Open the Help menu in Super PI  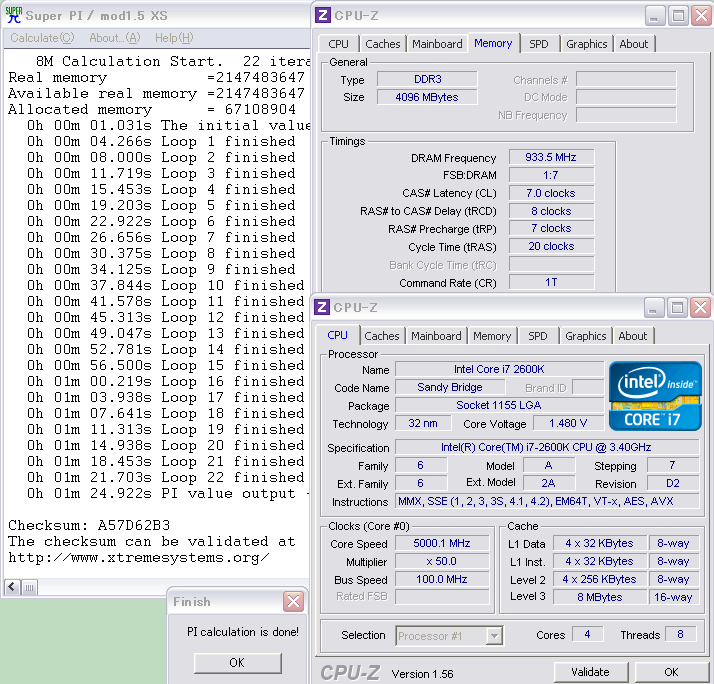pos(174,38)
